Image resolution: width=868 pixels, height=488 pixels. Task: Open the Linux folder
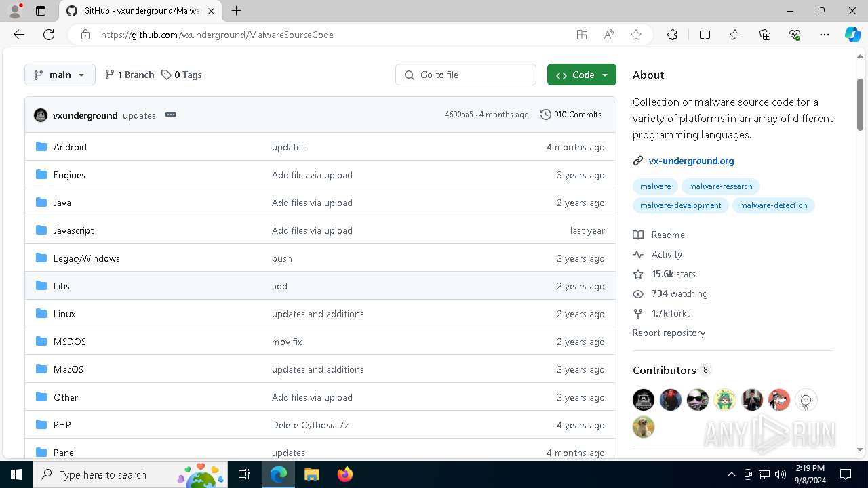point(64,314)
